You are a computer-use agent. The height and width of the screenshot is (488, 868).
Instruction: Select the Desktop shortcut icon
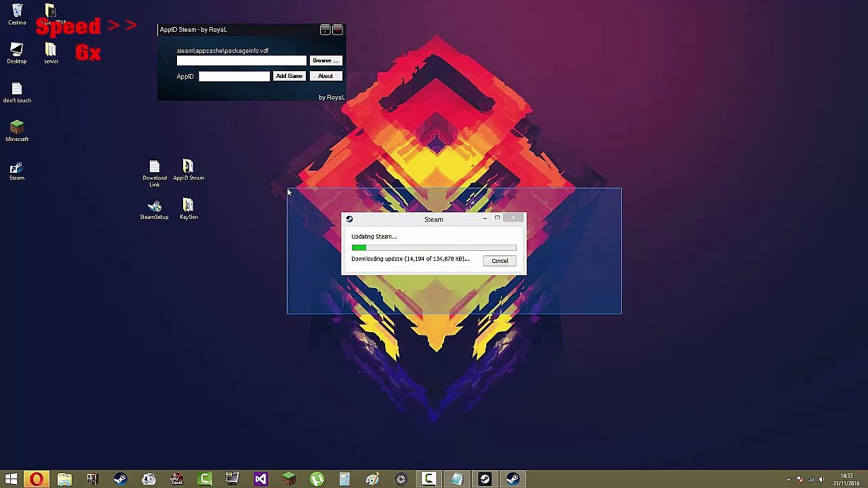17,54
